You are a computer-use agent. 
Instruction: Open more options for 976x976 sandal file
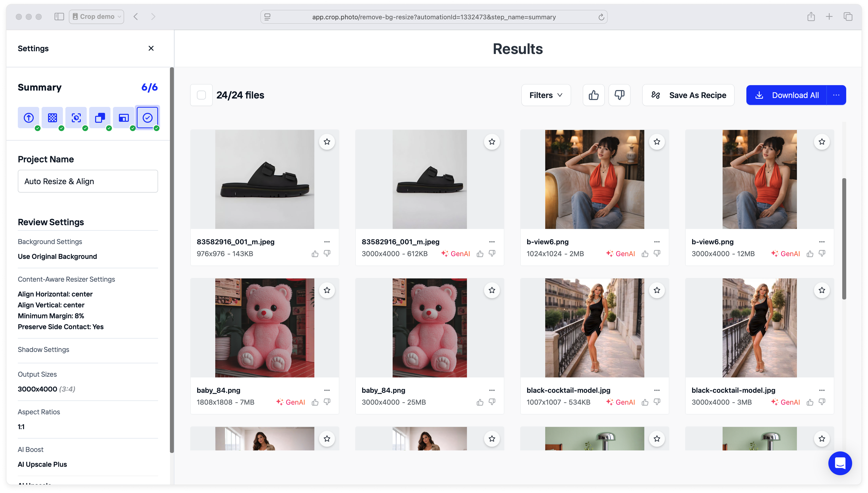click(327, 242)
